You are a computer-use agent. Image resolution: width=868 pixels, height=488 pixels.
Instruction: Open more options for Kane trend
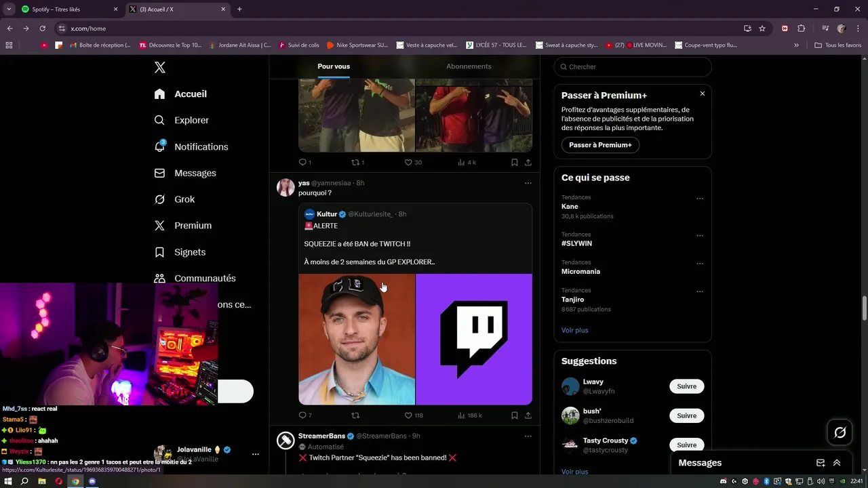(x=700, y=199)
